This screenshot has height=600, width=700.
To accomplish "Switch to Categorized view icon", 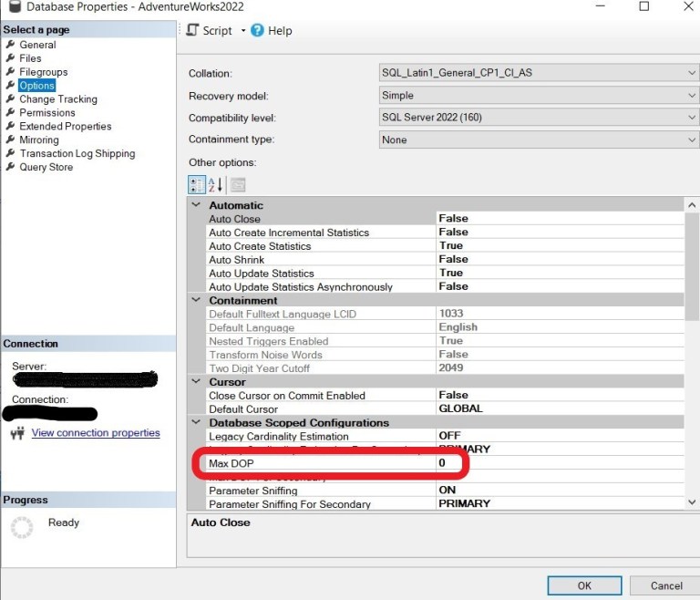I will pos(197,184).
